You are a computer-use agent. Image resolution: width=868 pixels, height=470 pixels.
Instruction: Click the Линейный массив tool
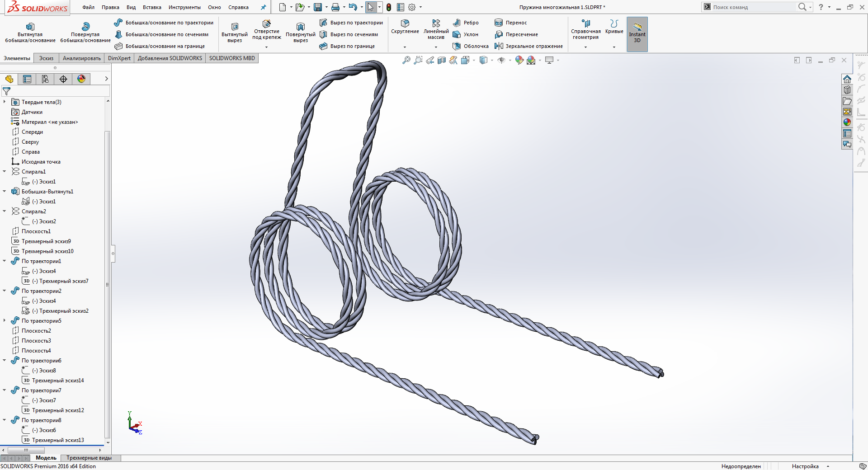pos(436,29)
